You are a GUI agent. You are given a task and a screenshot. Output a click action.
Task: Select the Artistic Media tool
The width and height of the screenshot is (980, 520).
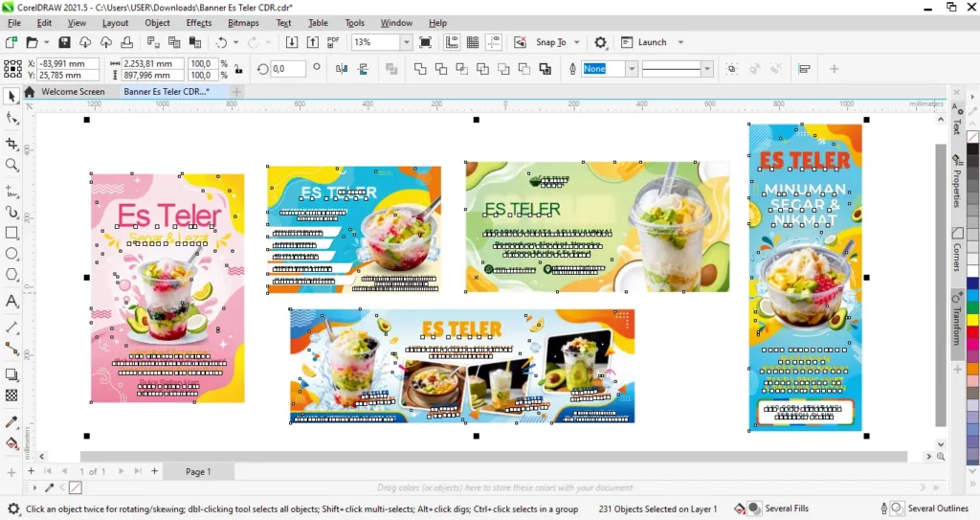[11, 212]
